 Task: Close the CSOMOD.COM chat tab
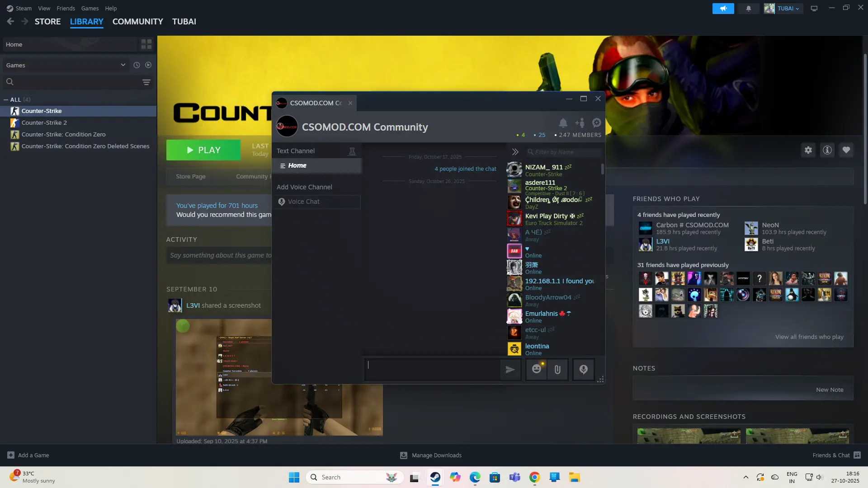coord(350,103)
